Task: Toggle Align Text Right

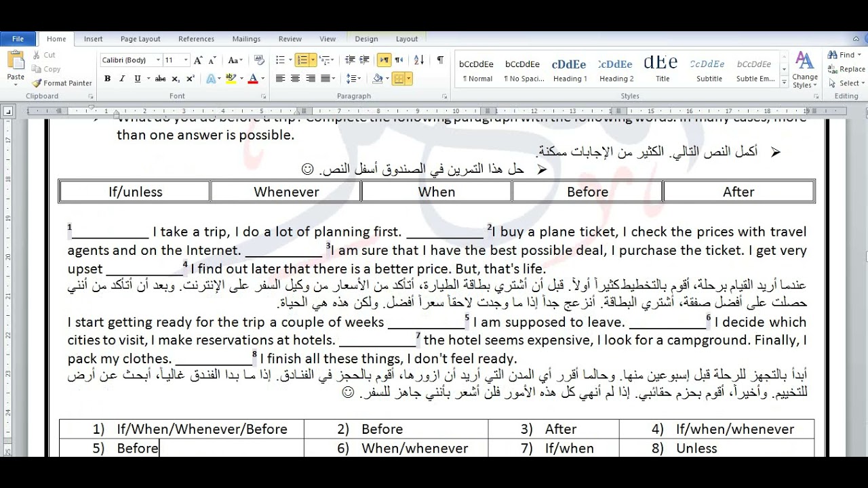Action: click(311, 79)
